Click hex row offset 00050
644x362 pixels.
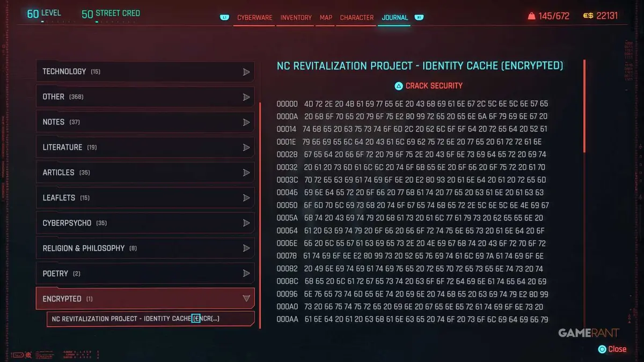coord(287,205)
